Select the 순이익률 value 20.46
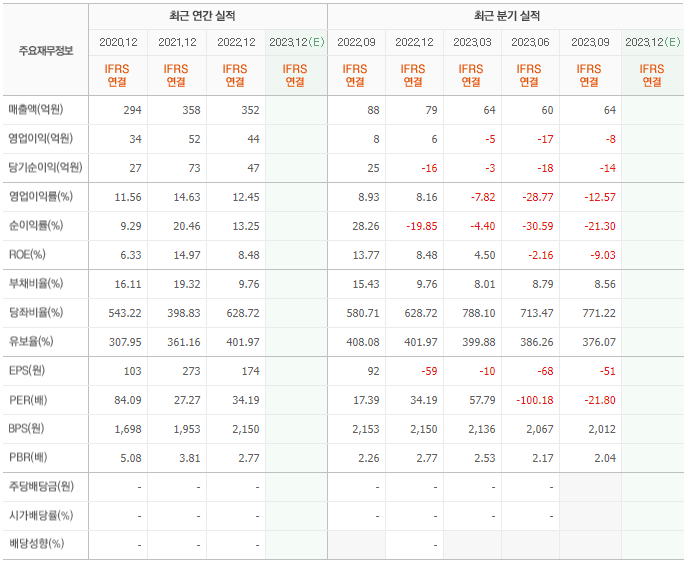 [x=187, y=226]
